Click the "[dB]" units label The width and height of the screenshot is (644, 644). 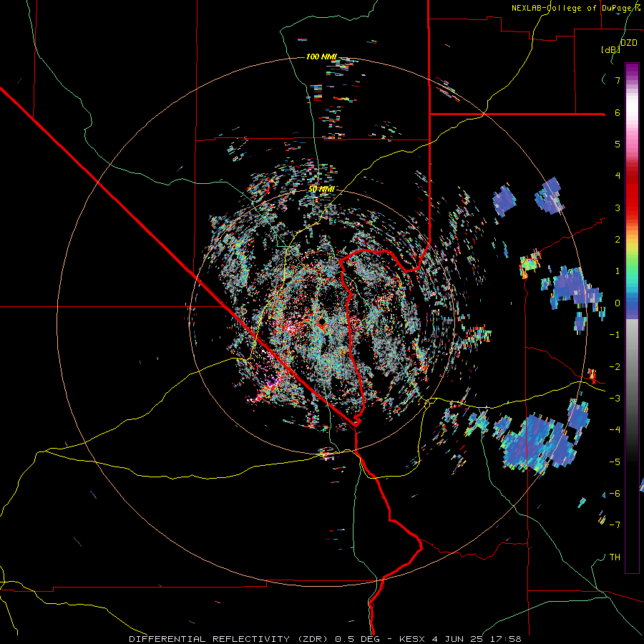click(611, 50)
